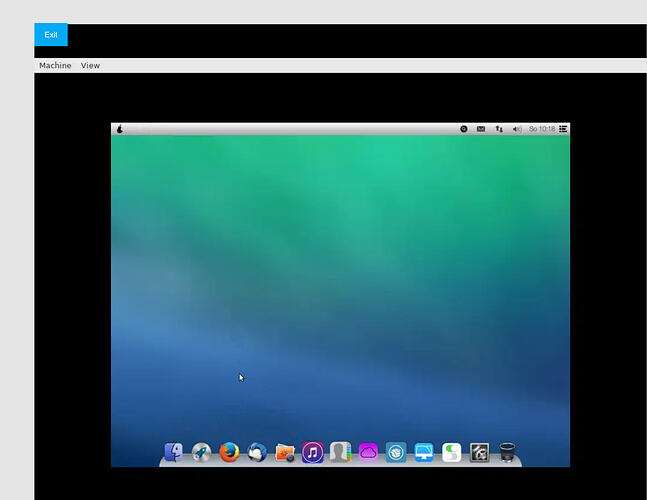Open the blue app store icon in the dock
The height and width of the screenshot is (500, 647).
[x=396, y=452]
